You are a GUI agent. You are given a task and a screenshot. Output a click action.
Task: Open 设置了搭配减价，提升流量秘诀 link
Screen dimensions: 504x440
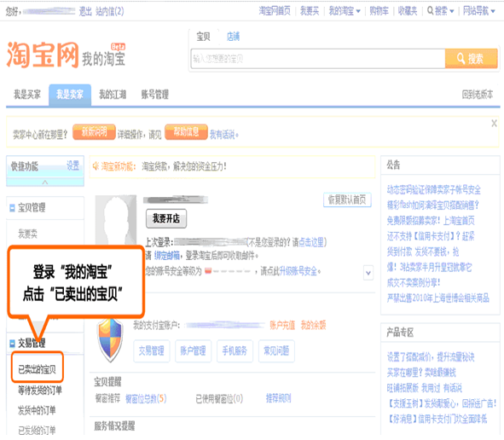point(431,357)
